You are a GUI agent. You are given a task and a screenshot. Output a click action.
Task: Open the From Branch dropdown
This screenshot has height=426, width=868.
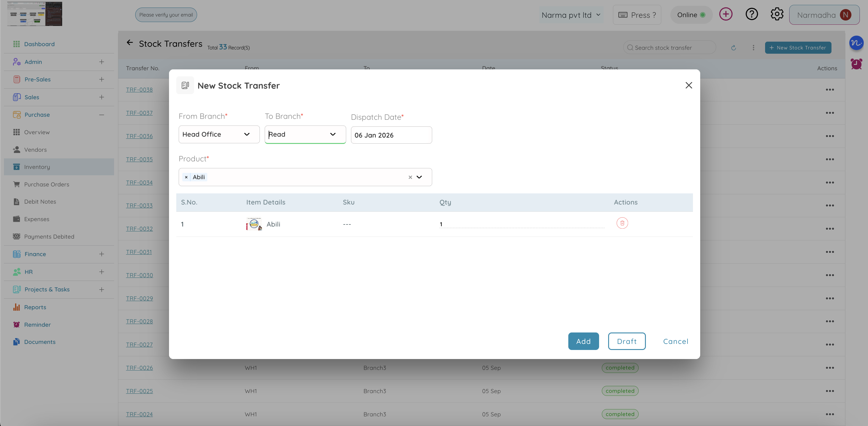(219, 134)
